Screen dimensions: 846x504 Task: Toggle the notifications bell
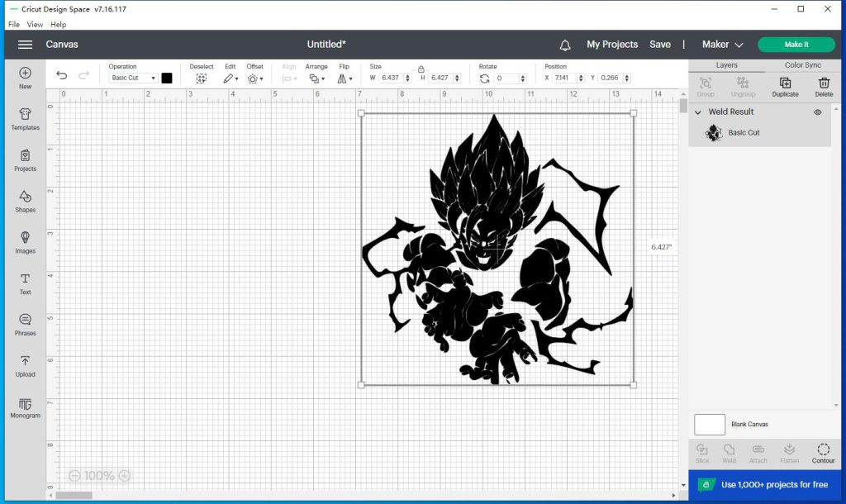coord(564,45)
